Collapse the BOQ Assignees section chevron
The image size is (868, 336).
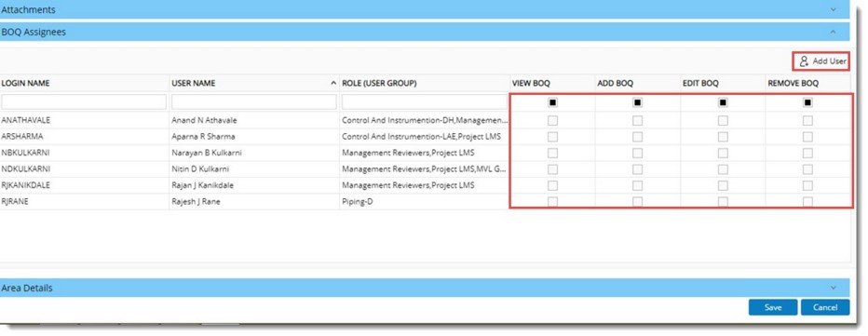tap(833, 32)
